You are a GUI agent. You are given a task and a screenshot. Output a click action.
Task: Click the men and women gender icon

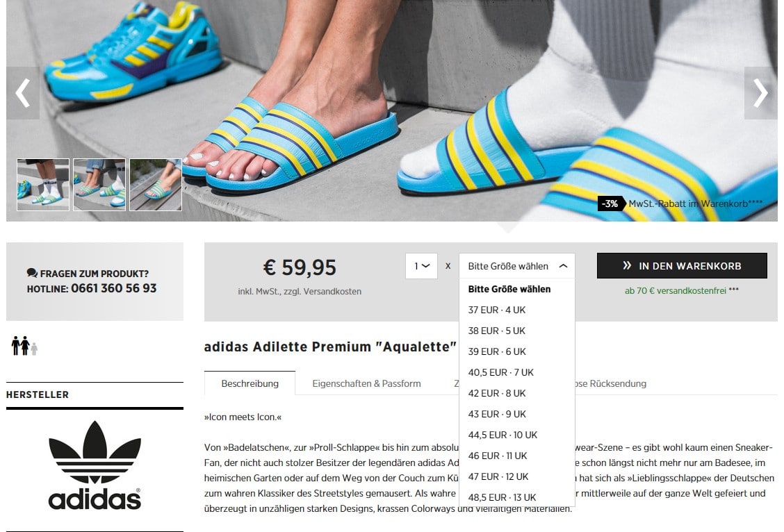click(24, 346)
